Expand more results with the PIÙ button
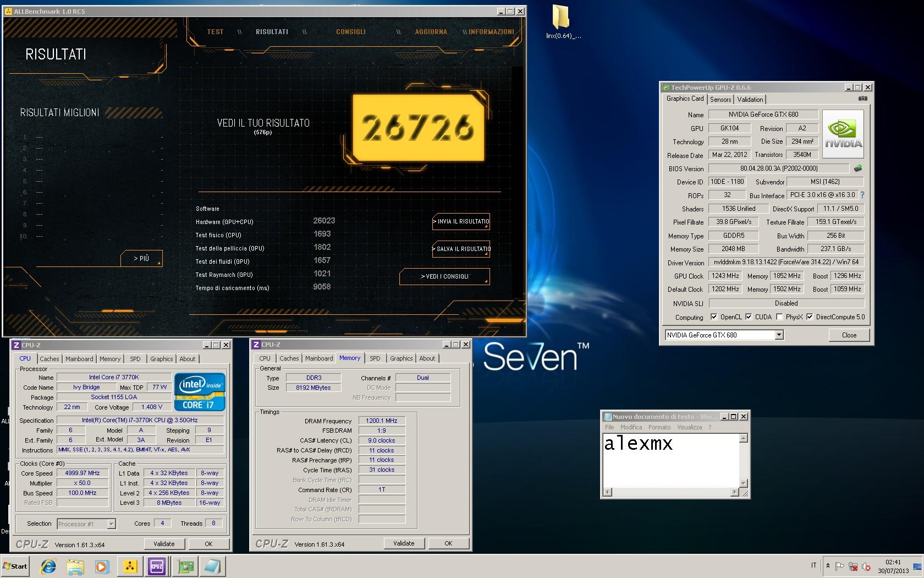 coord(141,258)
